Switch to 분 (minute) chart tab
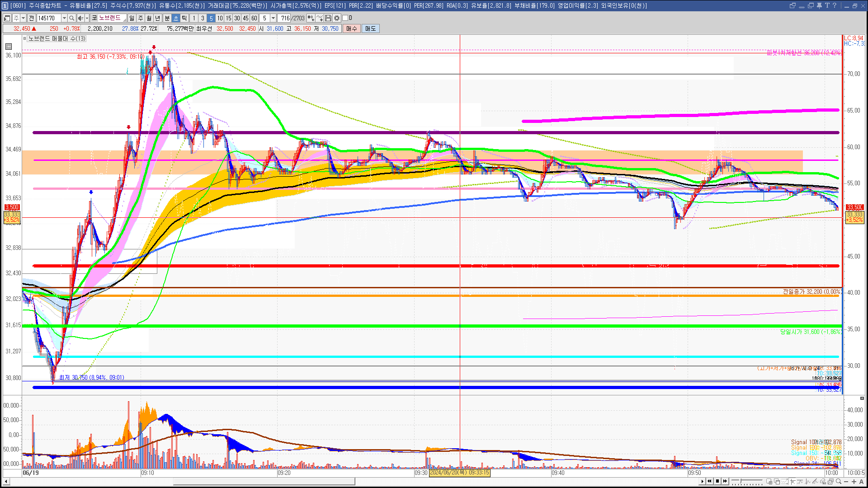868x488 pixels. coord(167,18)
